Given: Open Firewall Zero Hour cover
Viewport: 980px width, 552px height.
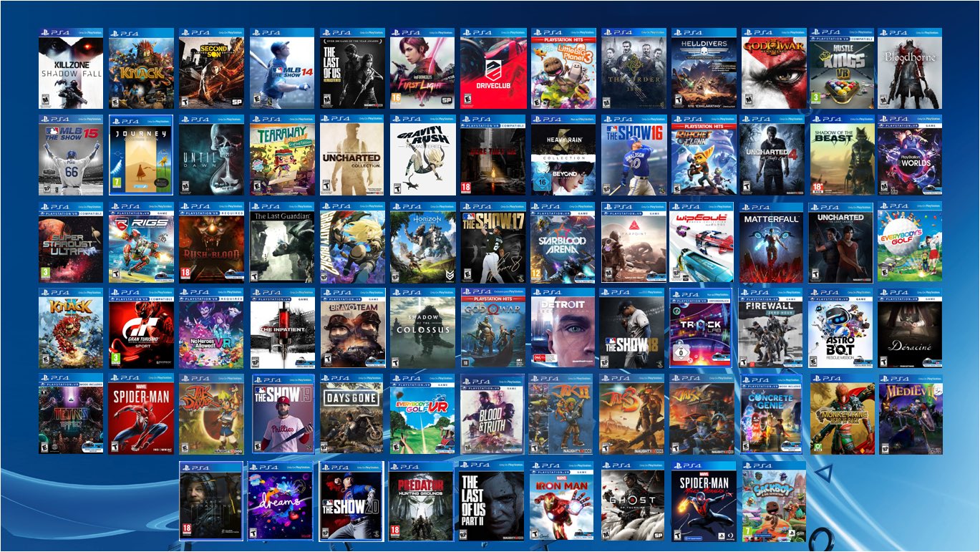Looking at the screenshot, I should click(770, 328).
